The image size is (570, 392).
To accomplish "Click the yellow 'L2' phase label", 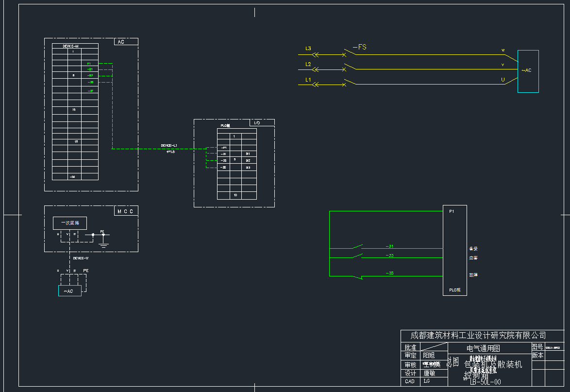I will click(308, 65).
